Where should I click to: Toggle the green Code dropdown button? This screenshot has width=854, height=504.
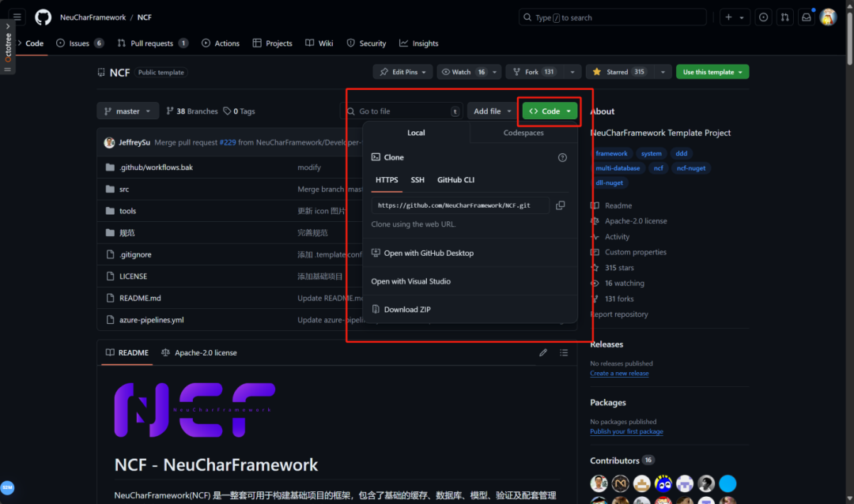[x=550, y=111]
